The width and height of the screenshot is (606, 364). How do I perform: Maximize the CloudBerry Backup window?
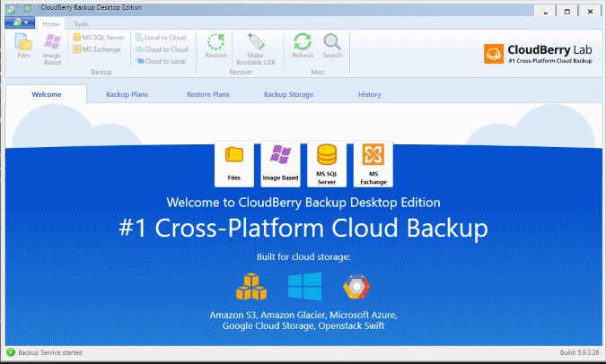pos(567,11)
